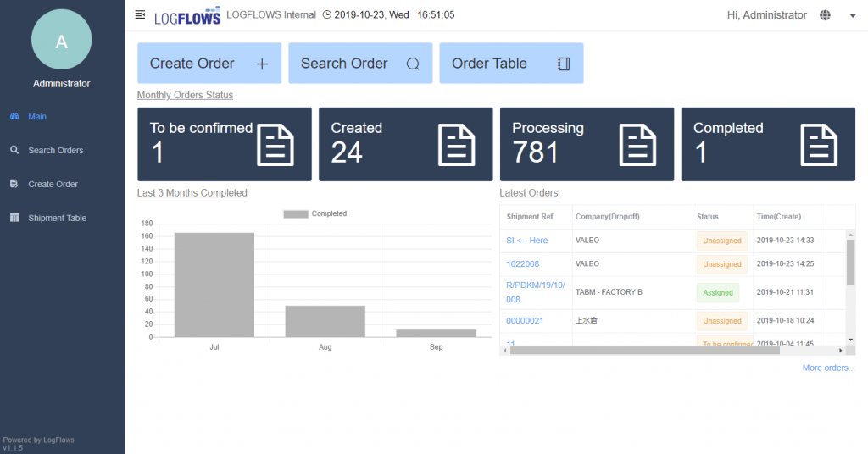Image resolution: width=868 pixels, height=454 pixels.
Task: Click document icon on Completed card
Action: point(819,145)
